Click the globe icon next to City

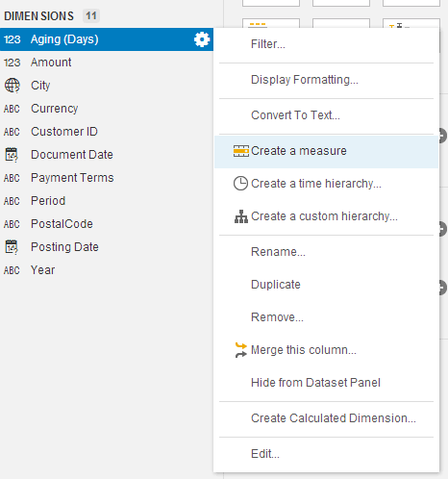click(x=12, y=86)
